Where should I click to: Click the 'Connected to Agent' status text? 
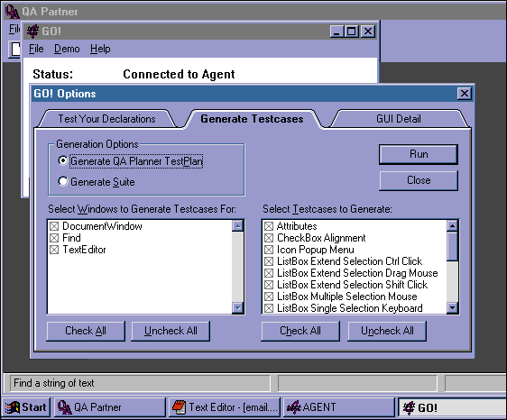click(x=179, y=74)
